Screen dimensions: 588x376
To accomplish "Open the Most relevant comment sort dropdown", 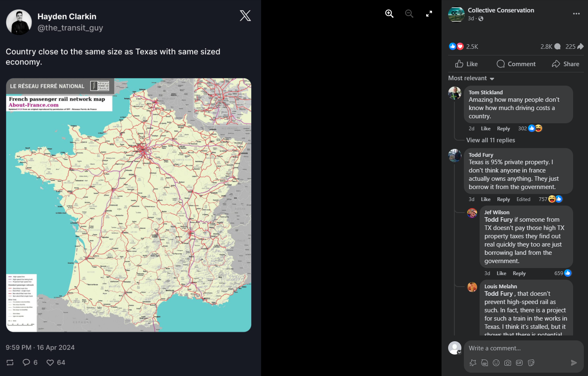I will click(x=471, y=78).
